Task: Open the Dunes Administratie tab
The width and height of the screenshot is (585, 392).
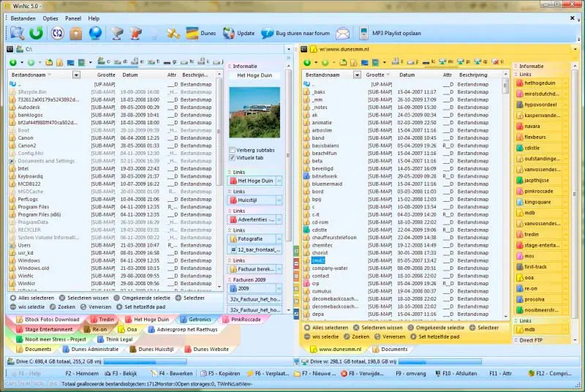Action: coord(91,349)
